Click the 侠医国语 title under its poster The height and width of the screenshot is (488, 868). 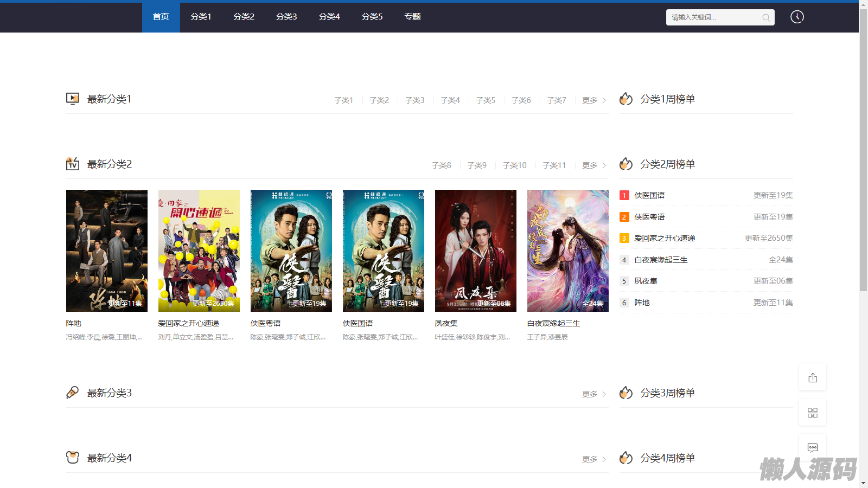(358, 323)
